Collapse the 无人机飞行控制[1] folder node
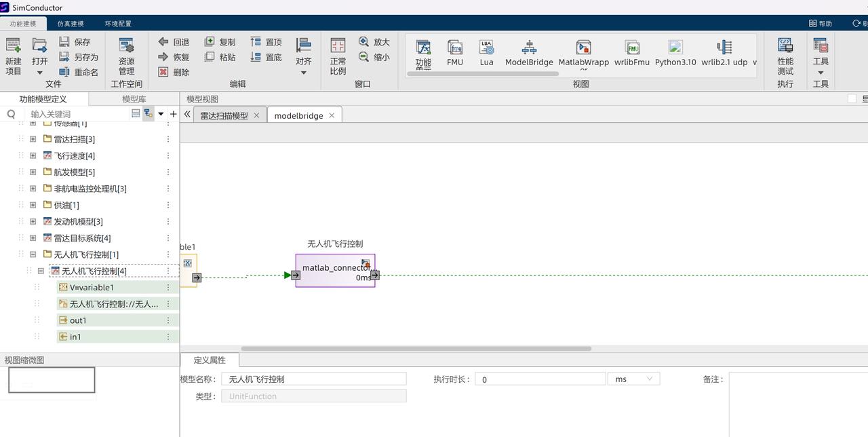868x437 pixels. [x=33, y=254]
